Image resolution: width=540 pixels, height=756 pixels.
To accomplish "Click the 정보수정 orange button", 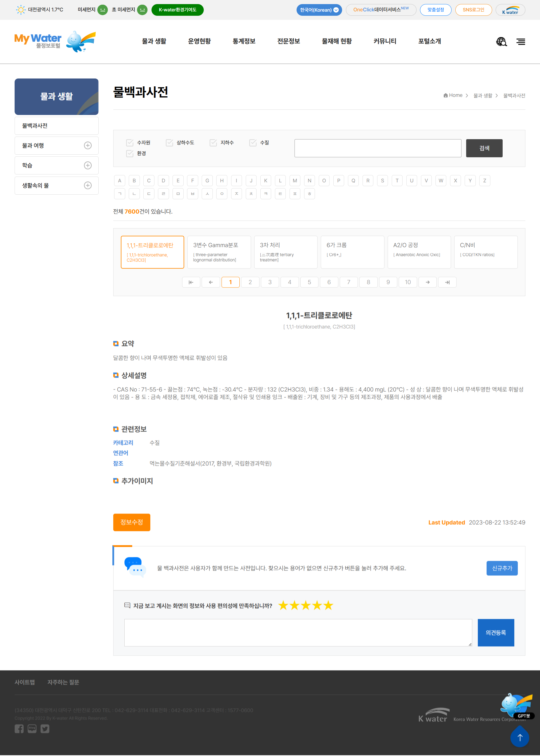I will coord(132,522).
